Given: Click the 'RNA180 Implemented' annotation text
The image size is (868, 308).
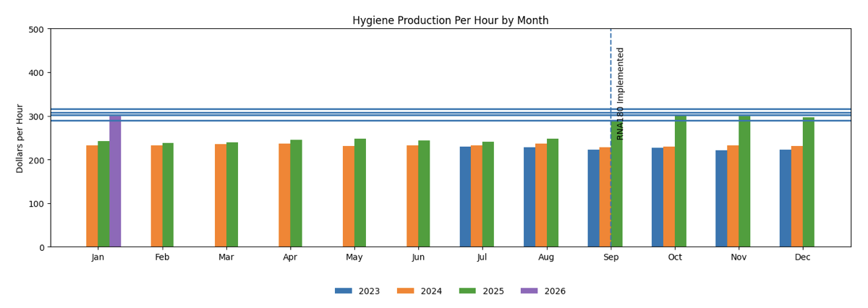Looking at the screenshot, I should click(621, 93).
